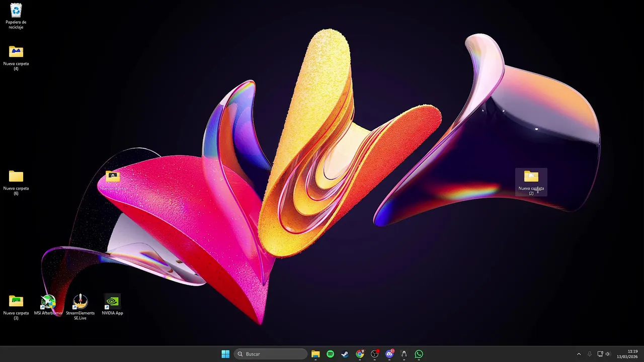Click the volume speaker icon in tray
This screenshot has height=362, width=644.
click(x=608, y=354)
